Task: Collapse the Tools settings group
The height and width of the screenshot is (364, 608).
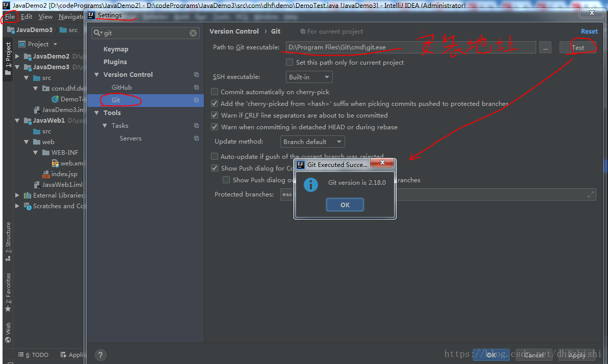Action: click(x=96, y=113)
